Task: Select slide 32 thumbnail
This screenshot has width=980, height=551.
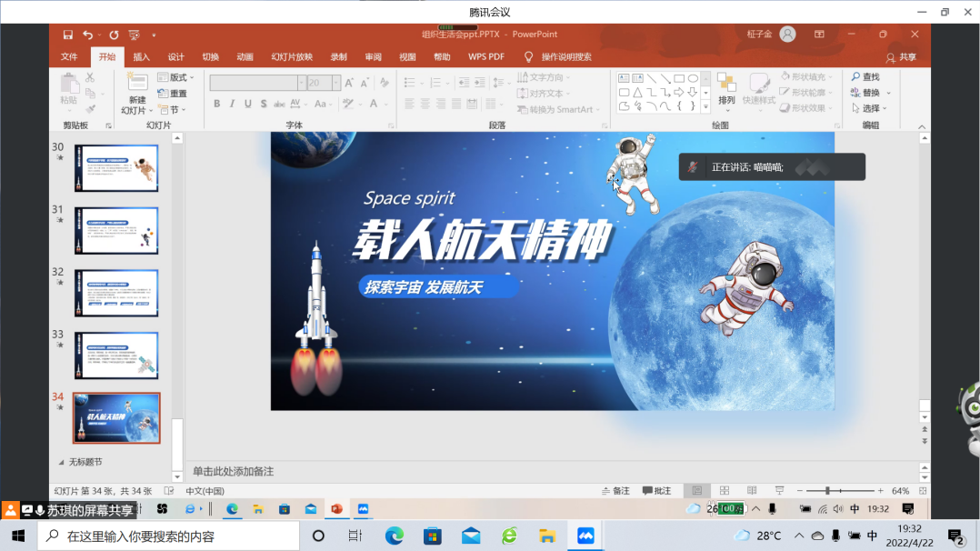Action: tap(116, 292)
